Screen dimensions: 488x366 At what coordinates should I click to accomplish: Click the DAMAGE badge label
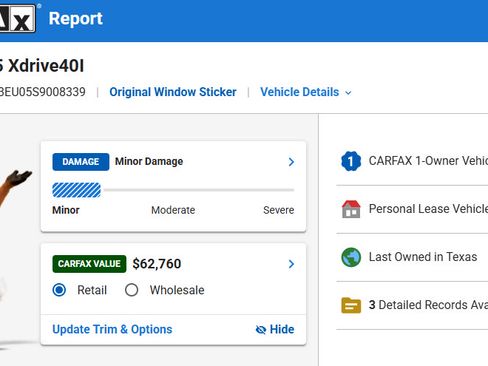(x=81, y=162)
